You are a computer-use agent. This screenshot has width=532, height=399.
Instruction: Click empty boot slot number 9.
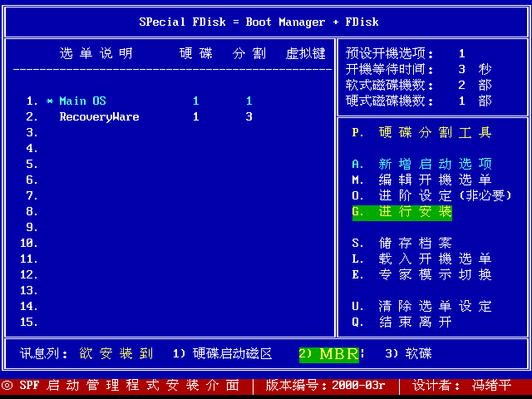point(32,227)
